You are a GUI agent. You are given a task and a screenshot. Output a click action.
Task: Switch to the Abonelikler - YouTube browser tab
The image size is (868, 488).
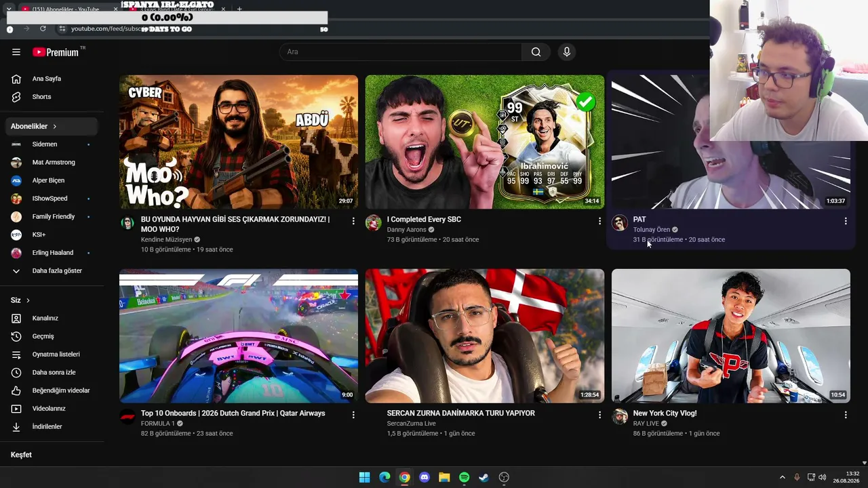pyautogui.click(x=66, y=9)
